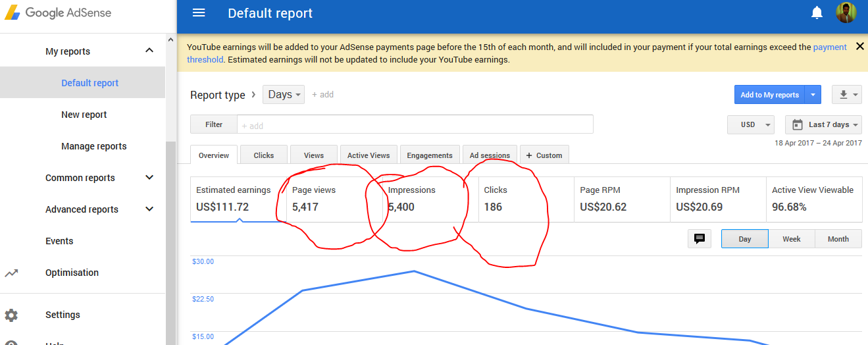Open Optimisation in sidebar
Screen dimensions: 868x345
pos(72,273)
